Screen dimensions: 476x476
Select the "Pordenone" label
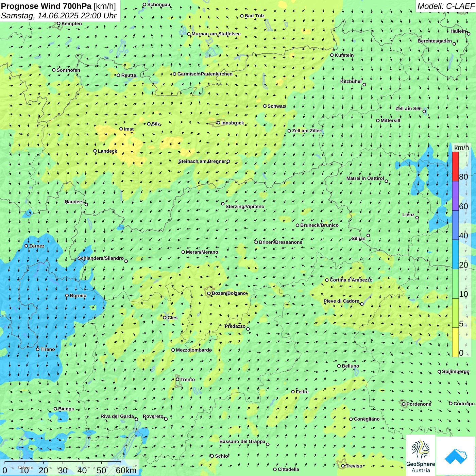[419, 404]
